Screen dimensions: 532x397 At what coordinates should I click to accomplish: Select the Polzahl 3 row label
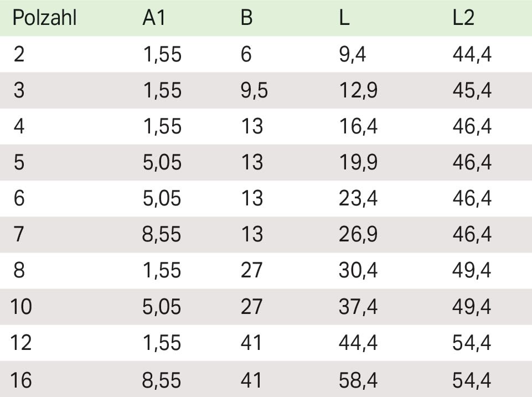[19, 90]
